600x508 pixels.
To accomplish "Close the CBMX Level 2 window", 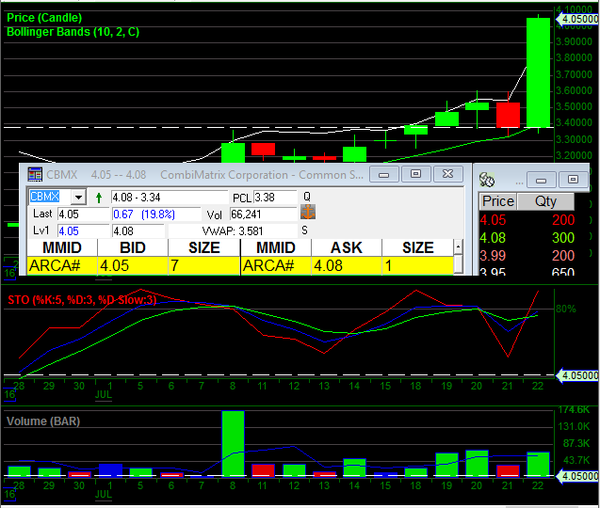I will pos(447,174).
